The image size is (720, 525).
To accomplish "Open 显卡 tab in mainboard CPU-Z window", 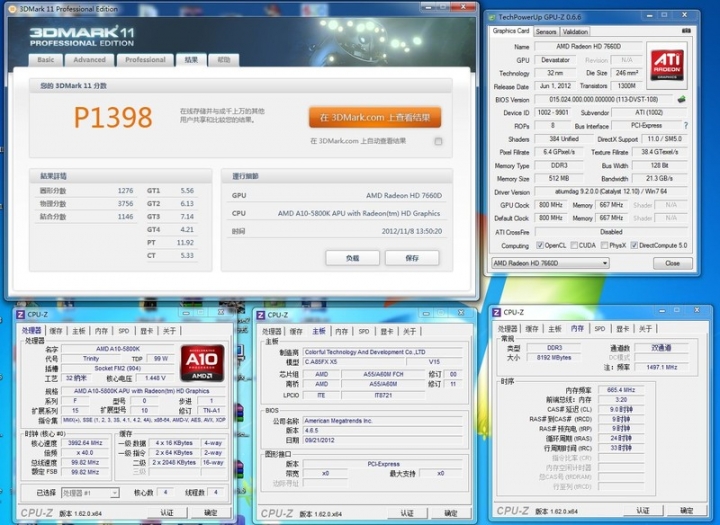I will [387, 331].
